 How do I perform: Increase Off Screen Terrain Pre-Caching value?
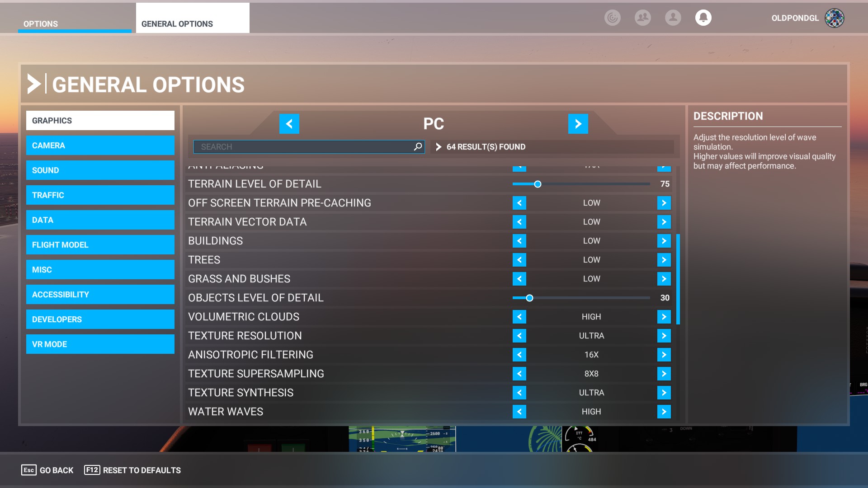tap(664, 203)
